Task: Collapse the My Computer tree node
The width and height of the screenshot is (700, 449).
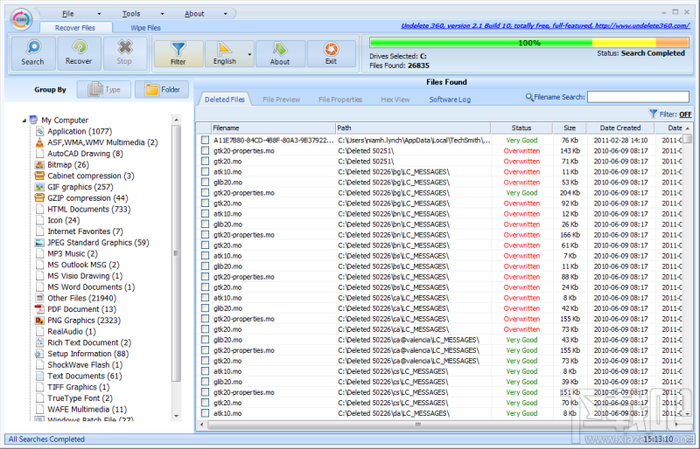Action: (25, 120)
